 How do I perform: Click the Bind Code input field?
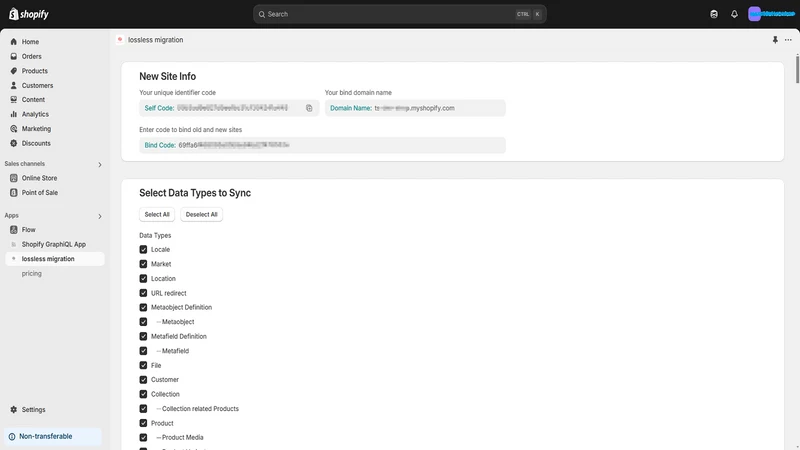click(x=322, y=145)
